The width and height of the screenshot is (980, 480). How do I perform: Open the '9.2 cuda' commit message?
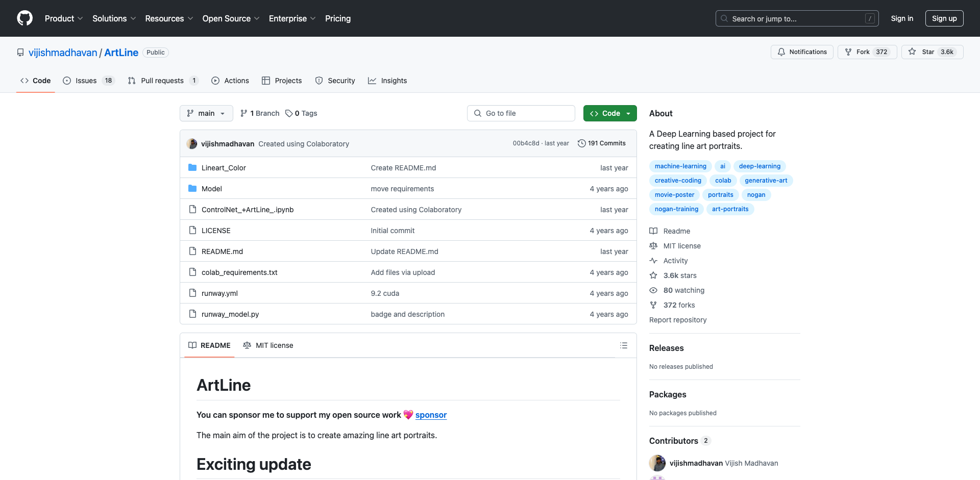pos(385,293)
